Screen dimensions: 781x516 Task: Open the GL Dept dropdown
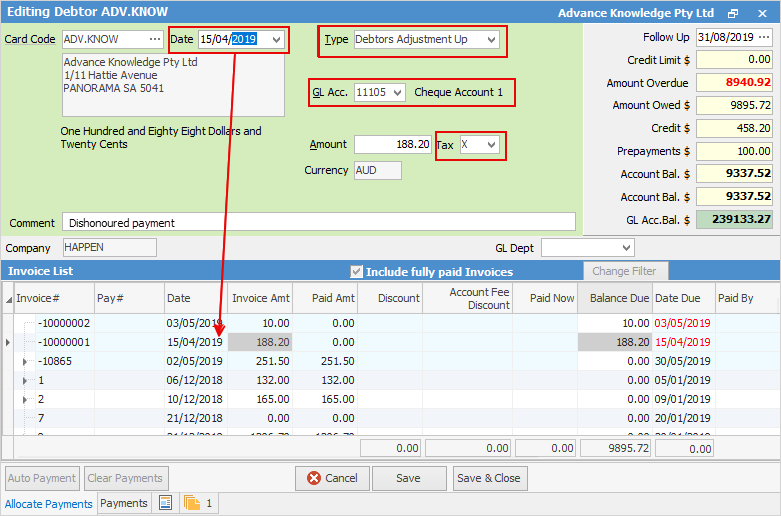pyautogui.click(x=627, y=248)
